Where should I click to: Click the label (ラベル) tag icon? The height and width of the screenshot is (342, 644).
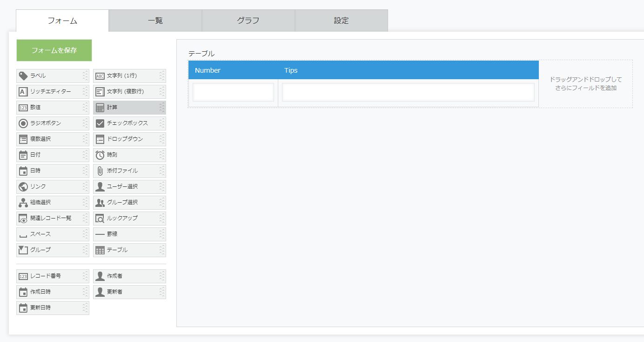(23, 76)
